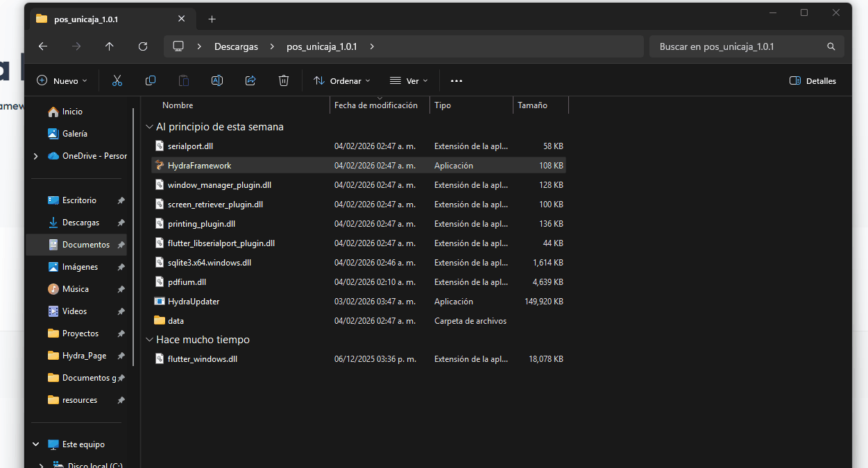The width and height of the screenshot is (868, 468).
Task: Open the Nuevo dropdown menu
Action: click(x=62, y=81)
